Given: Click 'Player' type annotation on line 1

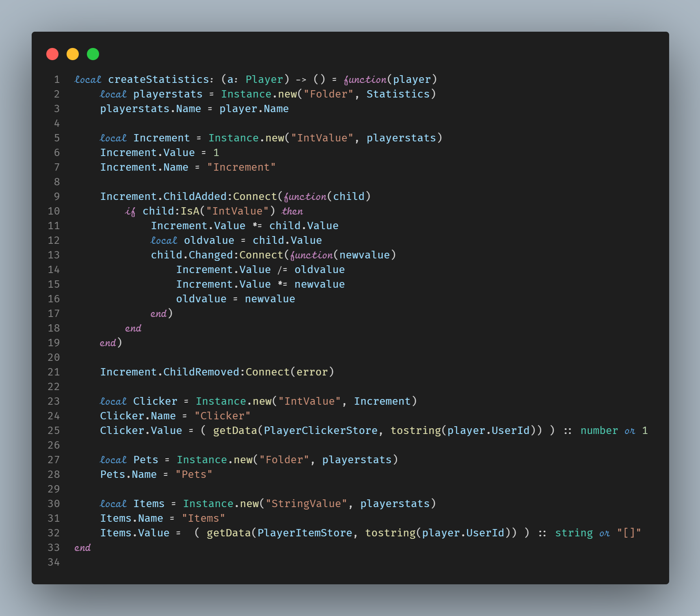Looking at the screenshot, I should 264,79.
